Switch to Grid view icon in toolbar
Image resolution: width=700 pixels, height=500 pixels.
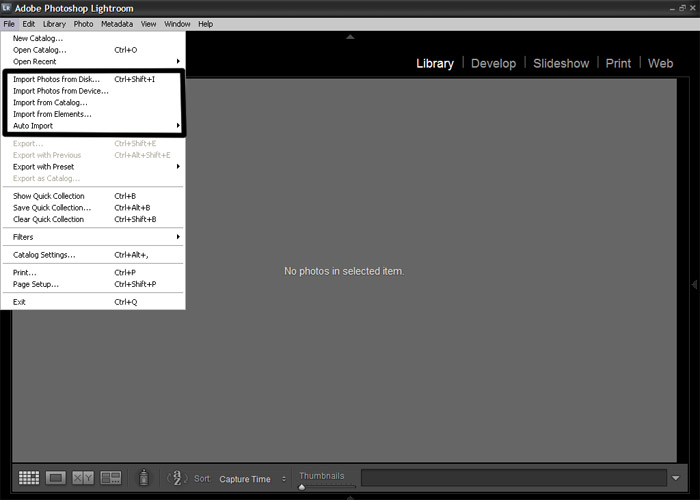pyautogui.click(x=29, y=478)
